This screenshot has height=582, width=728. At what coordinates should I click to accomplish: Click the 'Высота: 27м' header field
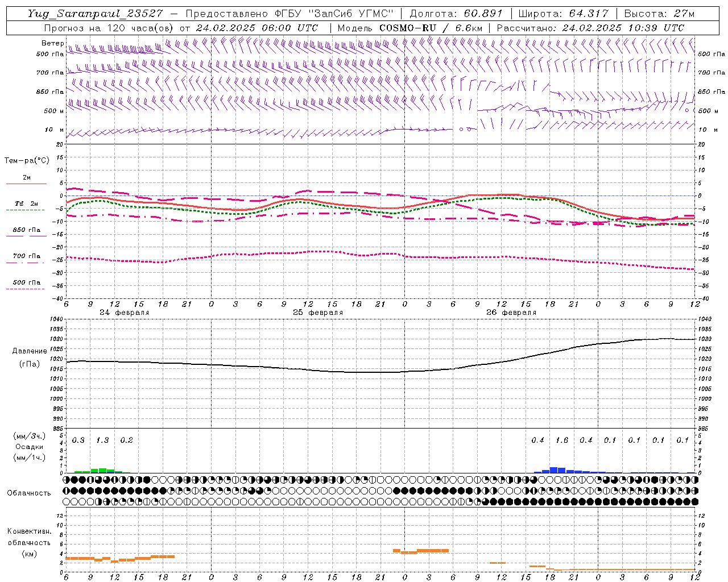pyautogui.click(x=659, y=14)
